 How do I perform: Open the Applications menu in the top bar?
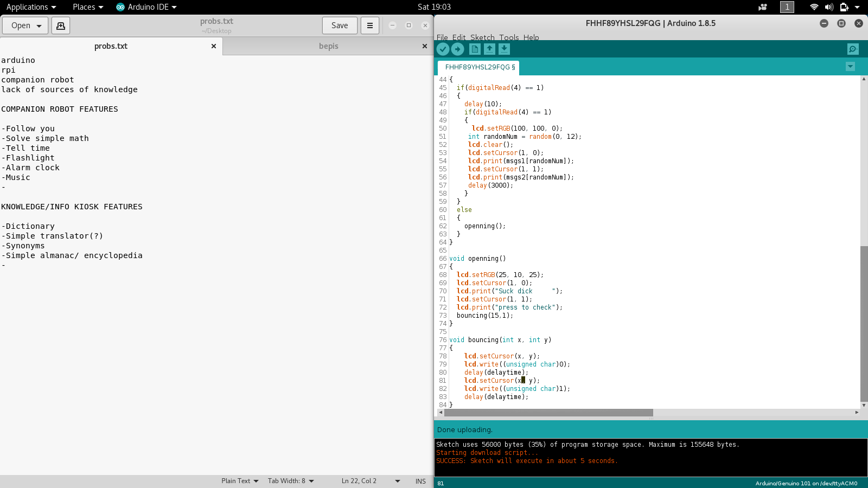(31, 7)
